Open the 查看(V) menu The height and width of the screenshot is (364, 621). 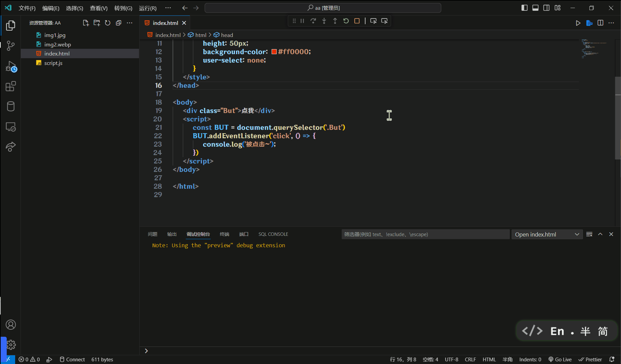pos(99,8)
